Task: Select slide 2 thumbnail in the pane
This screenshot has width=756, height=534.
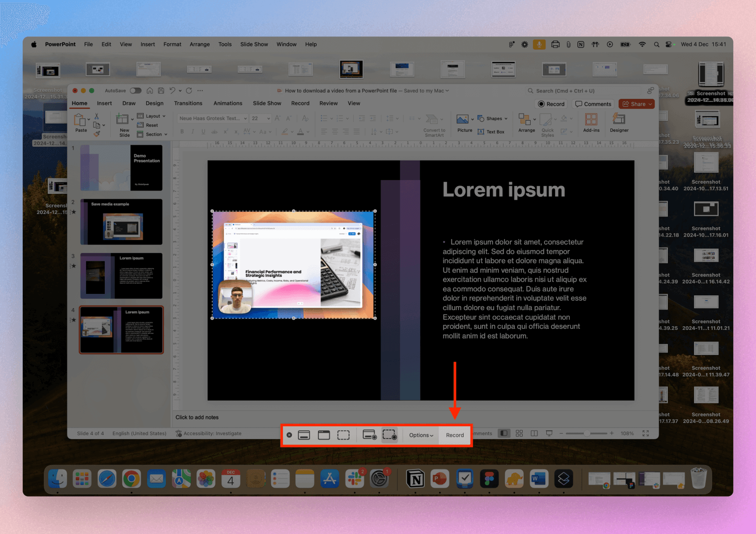Action: (x=121, y=221)
